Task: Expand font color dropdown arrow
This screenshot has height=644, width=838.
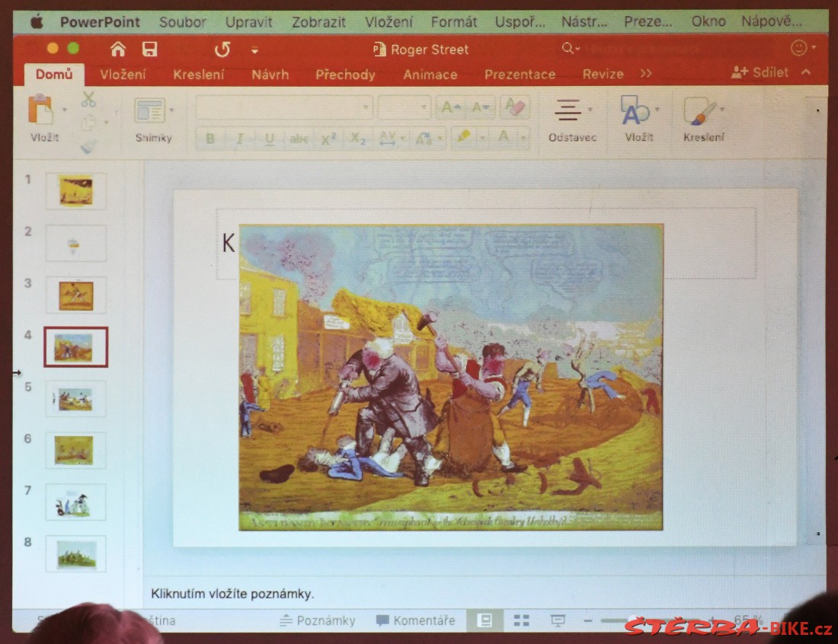Action: tap(523, 138)
